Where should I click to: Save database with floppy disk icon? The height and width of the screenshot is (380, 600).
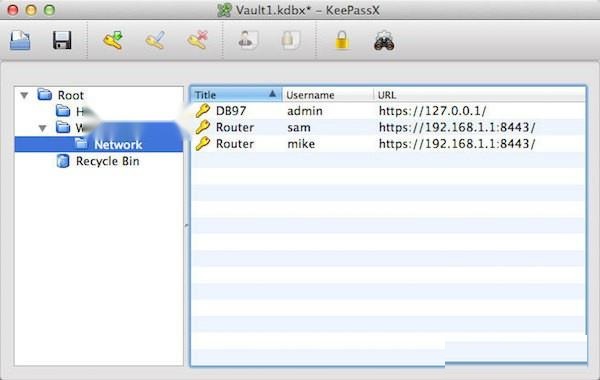62,40
